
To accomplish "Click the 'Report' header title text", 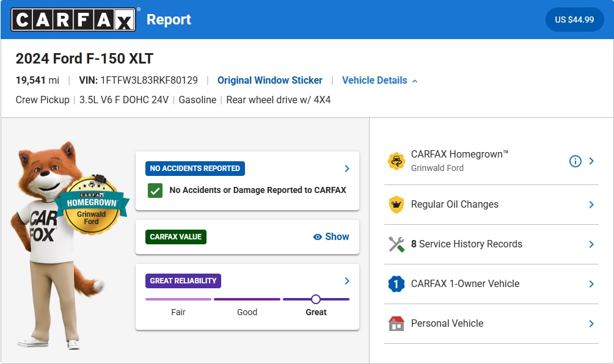I will (x=169, y=20).
